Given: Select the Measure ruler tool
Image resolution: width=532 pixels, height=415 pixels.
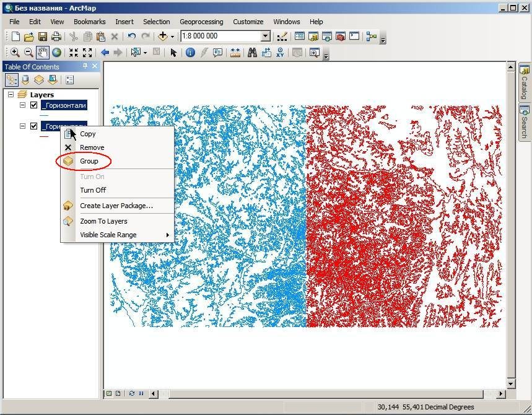Looking at the screenshot, I should click(x=235, y=52).
